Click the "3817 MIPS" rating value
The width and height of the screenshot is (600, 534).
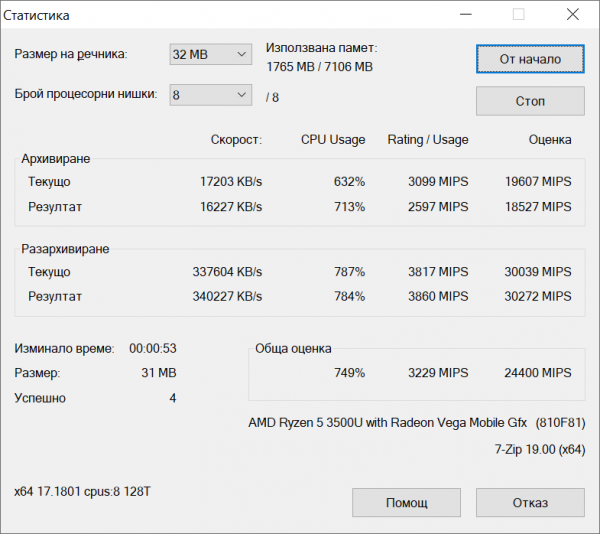pos(438,272)
